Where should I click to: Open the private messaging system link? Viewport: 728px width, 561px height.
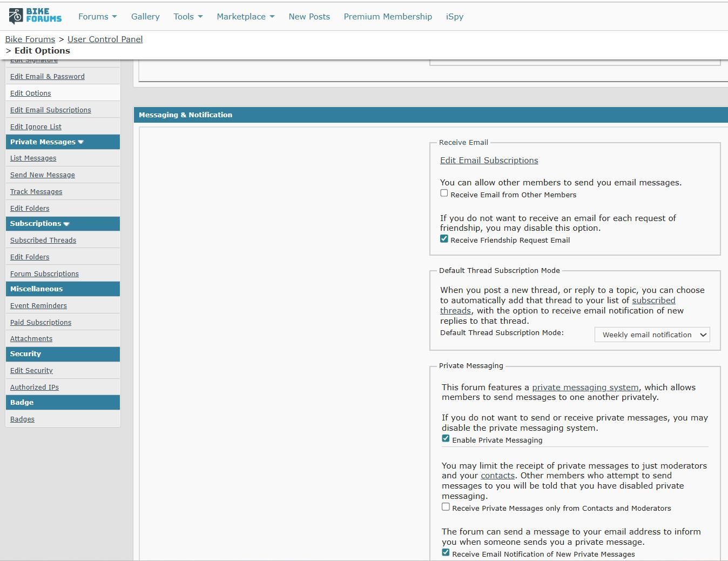[x=585, y=388]
